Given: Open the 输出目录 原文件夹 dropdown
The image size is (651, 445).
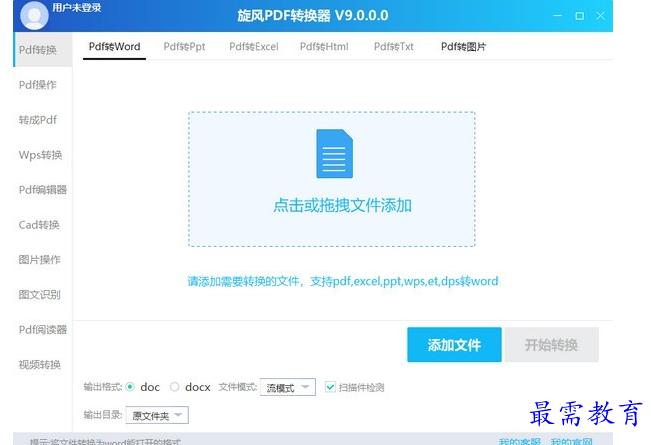Looking at the screenshot, I should point(157,415).
